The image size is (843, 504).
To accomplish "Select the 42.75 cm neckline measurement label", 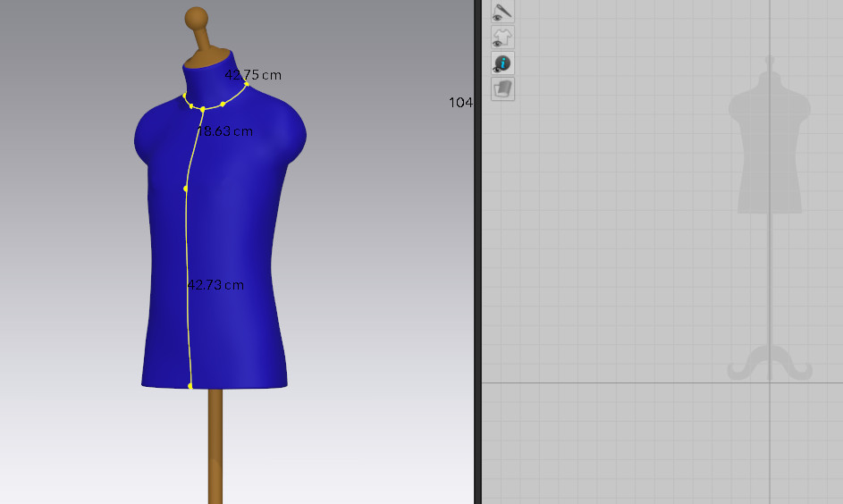I will pos(253,75).
